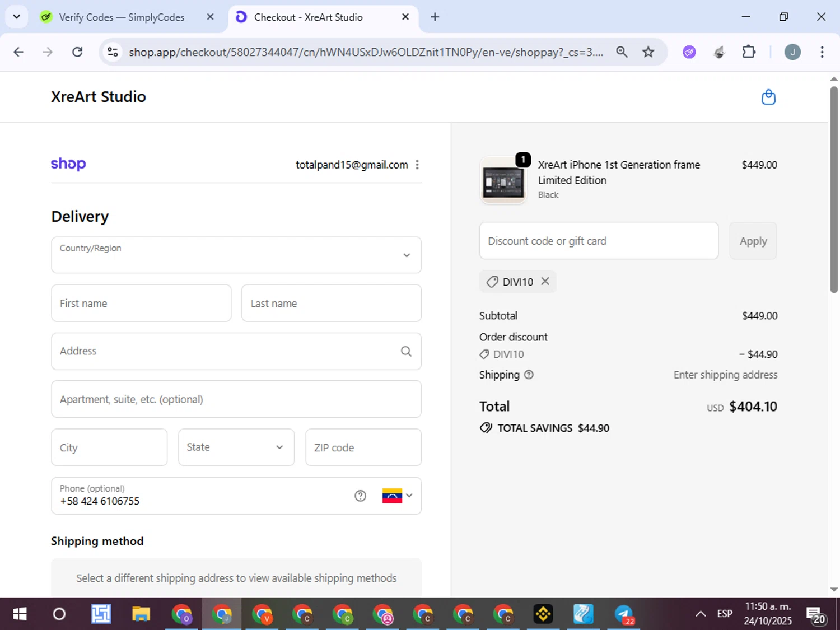
Task: Click the search icon in the Address field
Action: coord(406,351)
